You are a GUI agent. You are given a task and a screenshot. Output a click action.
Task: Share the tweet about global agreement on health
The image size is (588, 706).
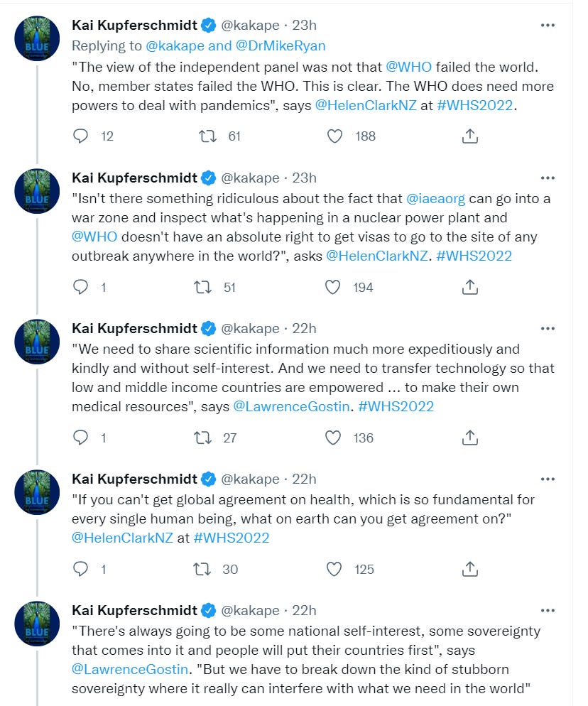point(469,569)
